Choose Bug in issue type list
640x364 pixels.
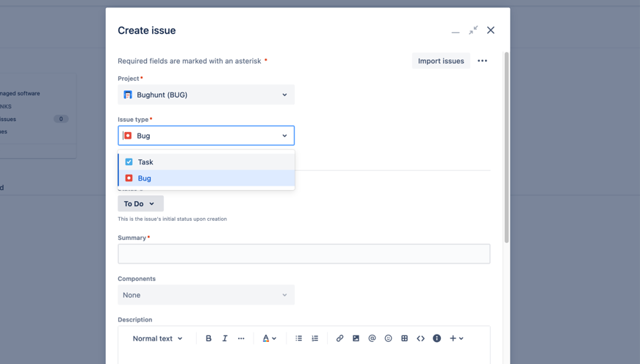click(145, 178)
